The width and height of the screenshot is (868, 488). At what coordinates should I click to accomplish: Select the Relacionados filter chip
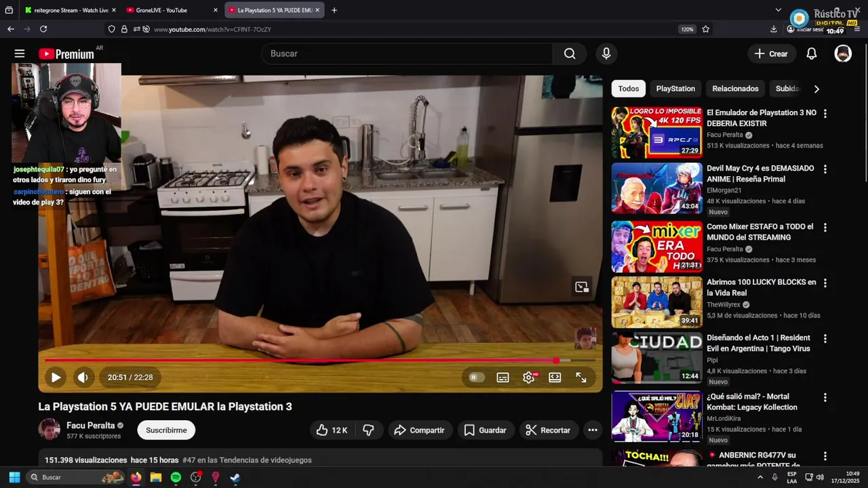point(735,89)
